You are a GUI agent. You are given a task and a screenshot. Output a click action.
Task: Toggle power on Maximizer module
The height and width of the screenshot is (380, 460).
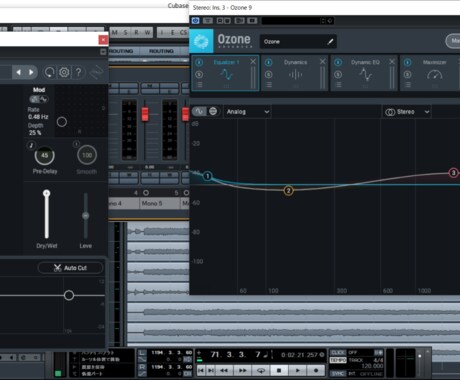[407, 62]
